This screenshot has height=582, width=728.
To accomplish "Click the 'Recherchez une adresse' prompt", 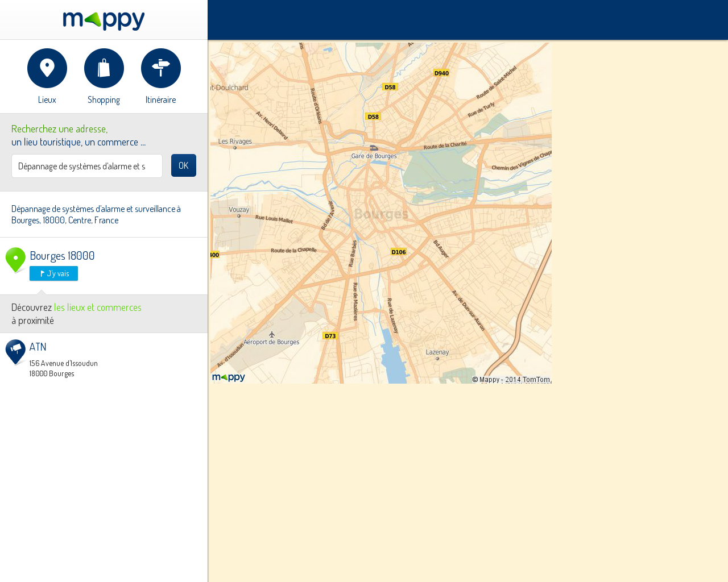I will click(60, 129).
